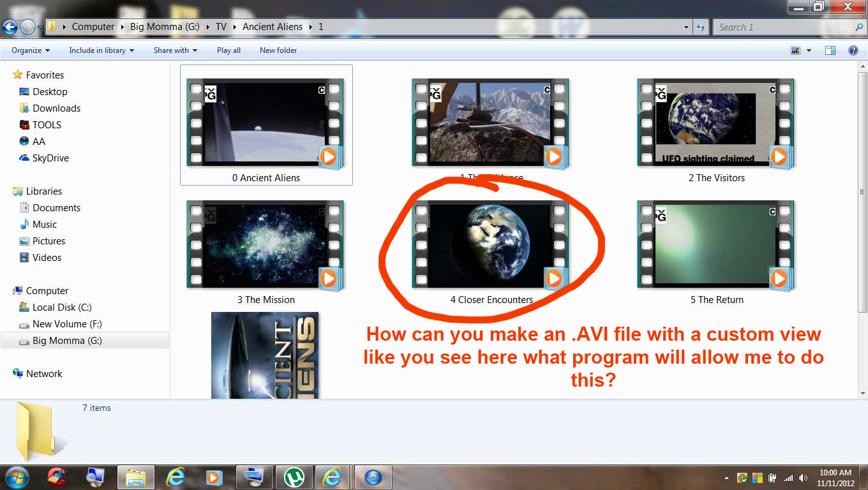Open the Include in library menu
The image size is (868, 490).
(x=101, y=50)
